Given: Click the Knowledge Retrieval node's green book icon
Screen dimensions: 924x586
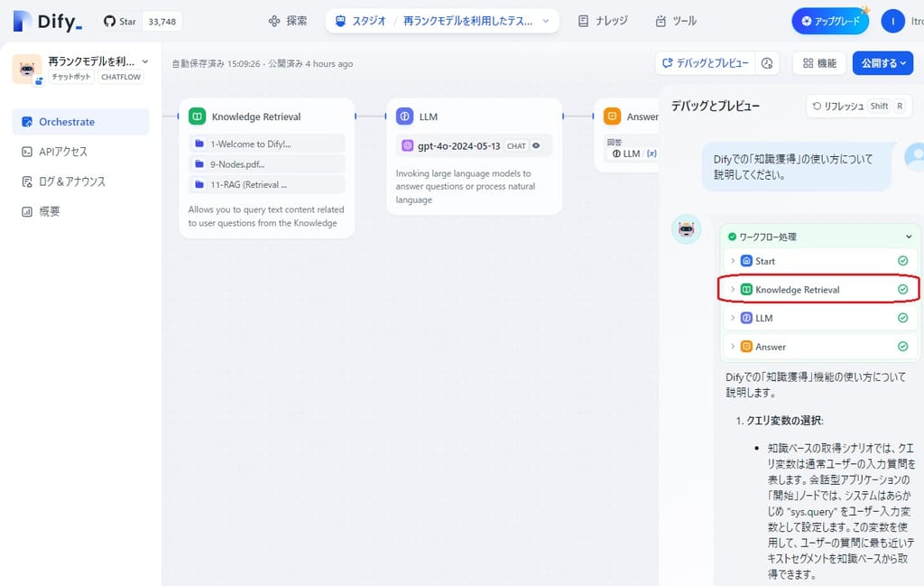Looking at the screenshot, I should point(197,116).
